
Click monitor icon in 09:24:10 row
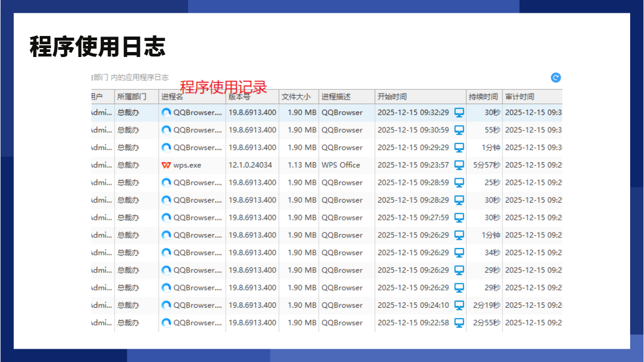coord(459,306)
